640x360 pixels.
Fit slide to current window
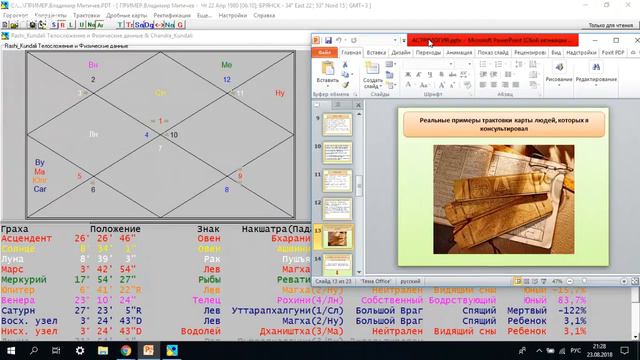click(635, 281)
